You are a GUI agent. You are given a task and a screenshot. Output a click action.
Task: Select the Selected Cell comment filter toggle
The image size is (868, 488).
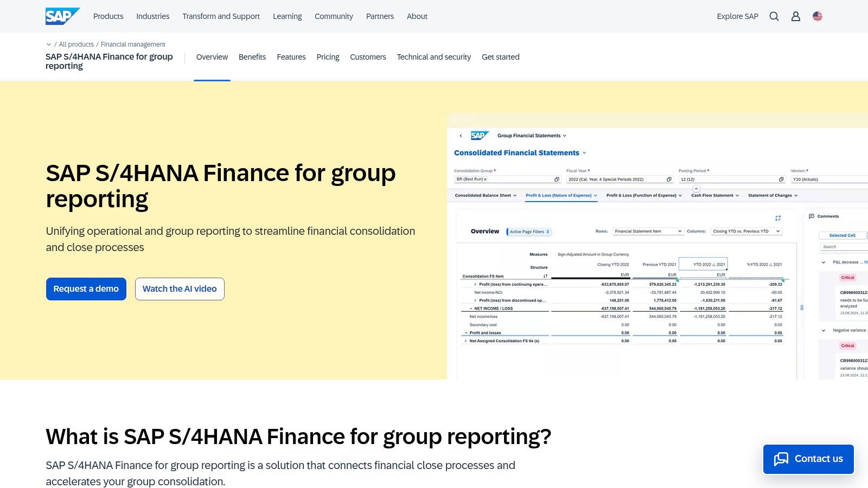point(841,235)
